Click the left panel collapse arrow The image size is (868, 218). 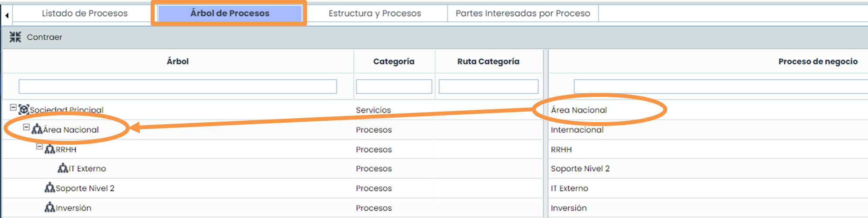(7, 15)
